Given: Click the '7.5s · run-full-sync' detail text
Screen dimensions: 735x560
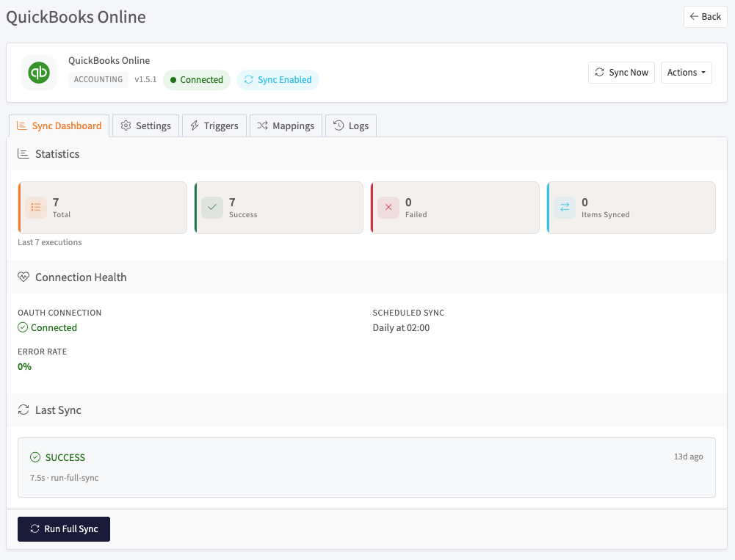Looking at the screenshot, I should (64, 478).
